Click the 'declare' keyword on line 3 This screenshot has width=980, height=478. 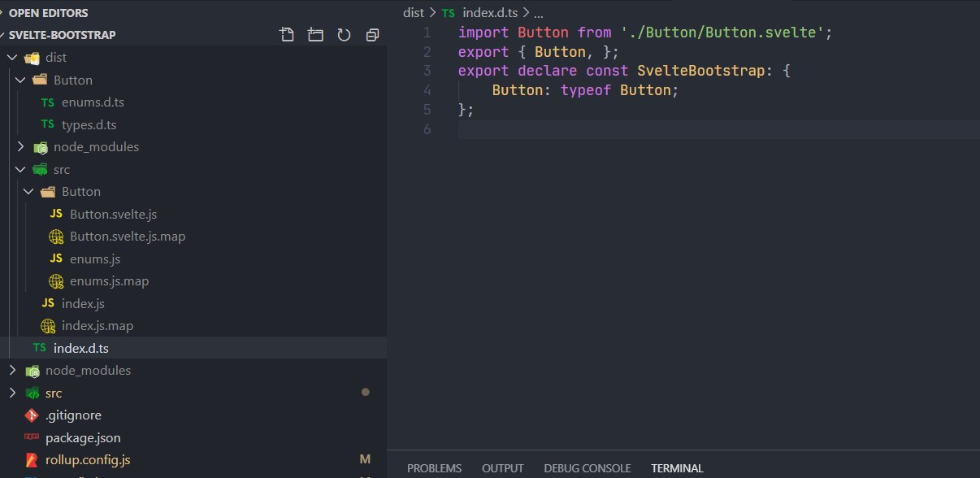[547, 71]
